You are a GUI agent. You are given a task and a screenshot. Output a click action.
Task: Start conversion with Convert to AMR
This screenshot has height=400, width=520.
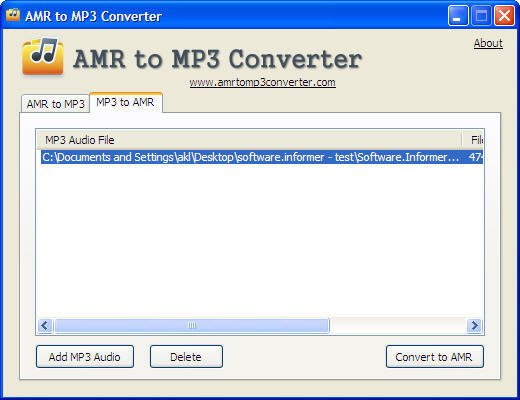coord(434,357)
